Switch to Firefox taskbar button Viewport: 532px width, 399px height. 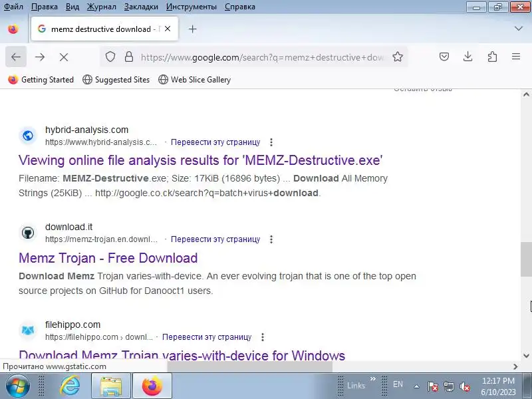(152, 386)
